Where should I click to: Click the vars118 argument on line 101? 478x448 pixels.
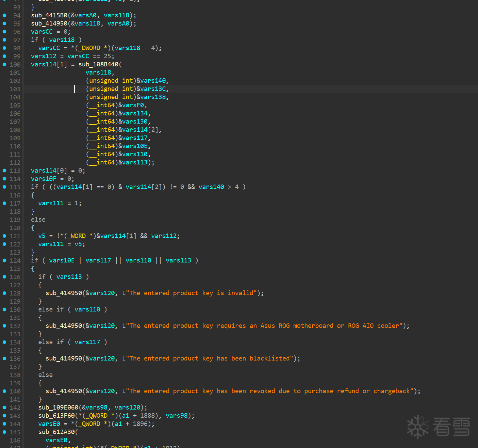[x=98, y=73]
